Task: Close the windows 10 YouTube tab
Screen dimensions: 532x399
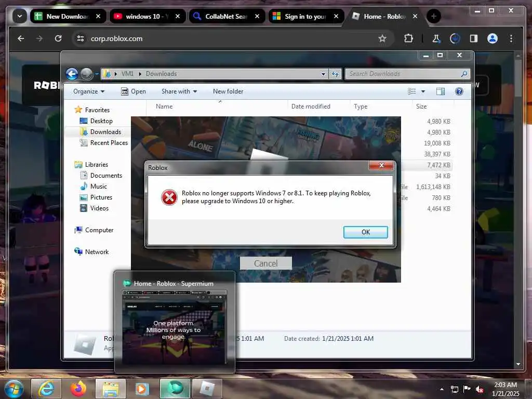Action: click(x=178, y=16)
